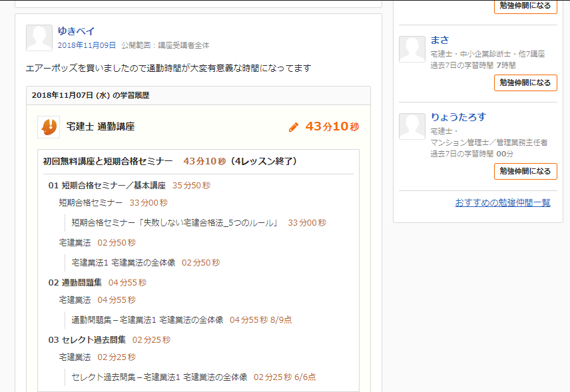Click the post text about エアーポッズ
570x392 pixels.
pos(168,69)
